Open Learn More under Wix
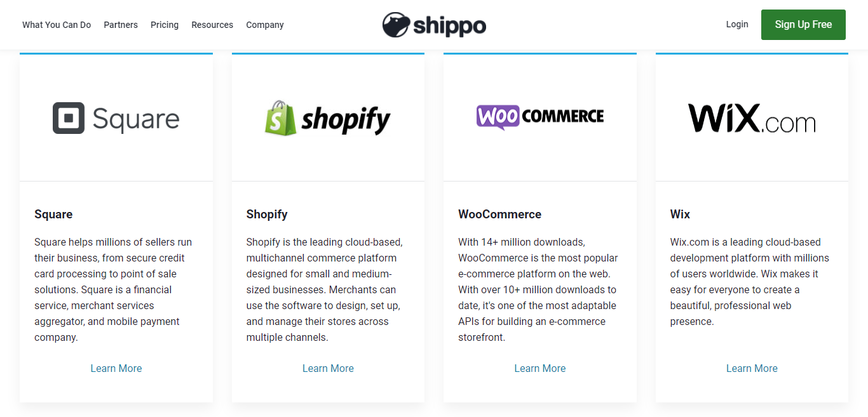The height and width of the screenshot is (417, 868). tap(752, 368)
